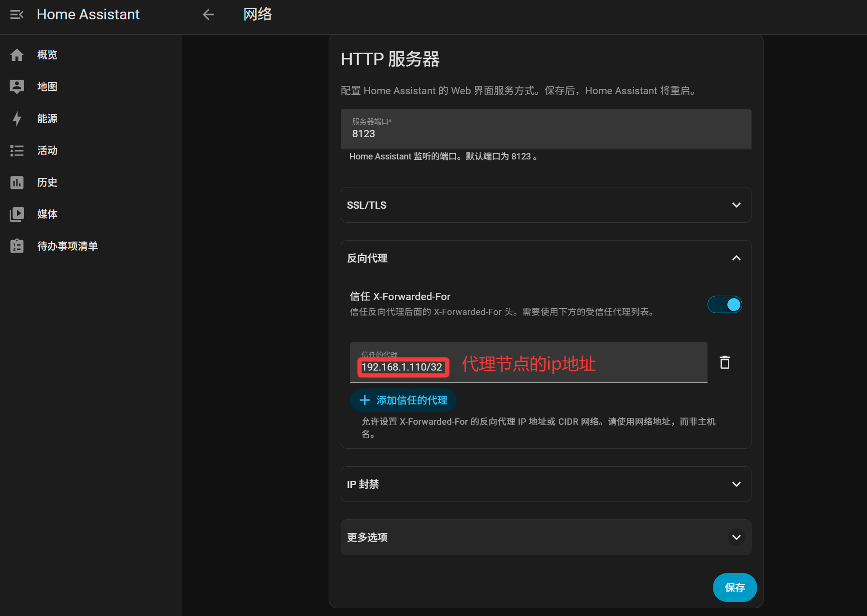Click the 信任的代理 address field

coord(529,362)
